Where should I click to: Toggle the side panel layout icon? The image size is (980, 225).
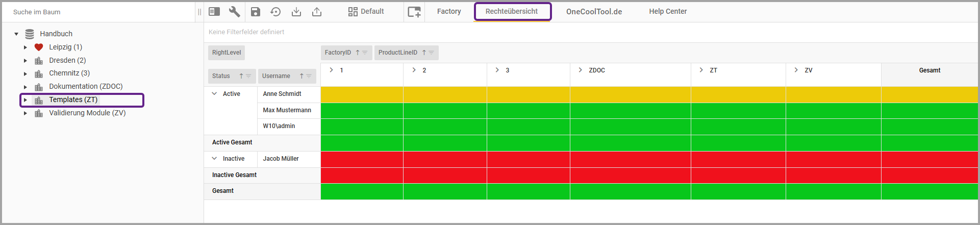(214, 12)
